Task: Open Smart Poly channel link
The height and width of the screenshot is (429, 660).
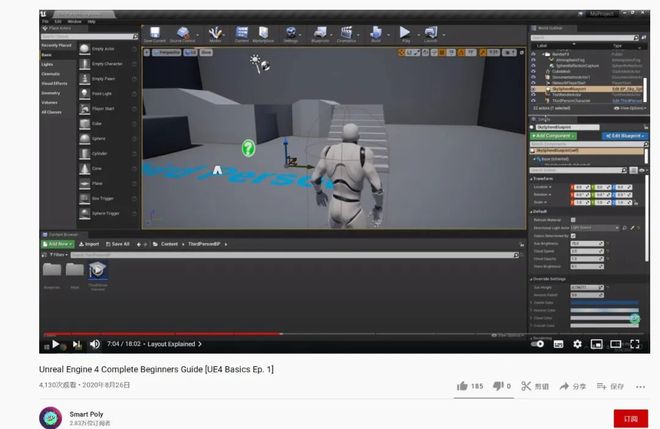Action: (86, 414)
